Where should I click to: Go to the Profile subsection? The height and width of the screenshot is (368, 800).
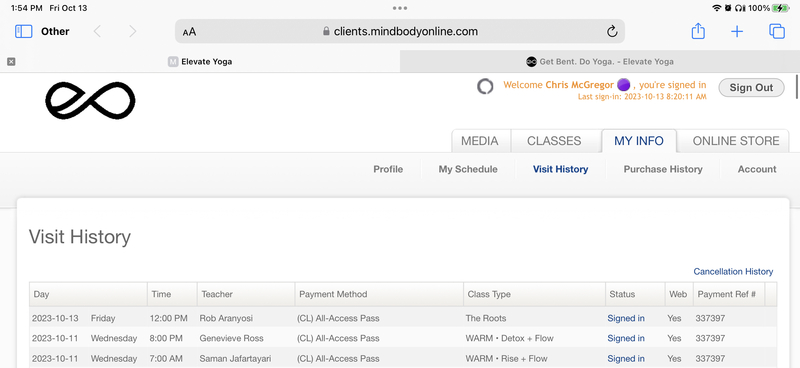click(x=388, y=169)
